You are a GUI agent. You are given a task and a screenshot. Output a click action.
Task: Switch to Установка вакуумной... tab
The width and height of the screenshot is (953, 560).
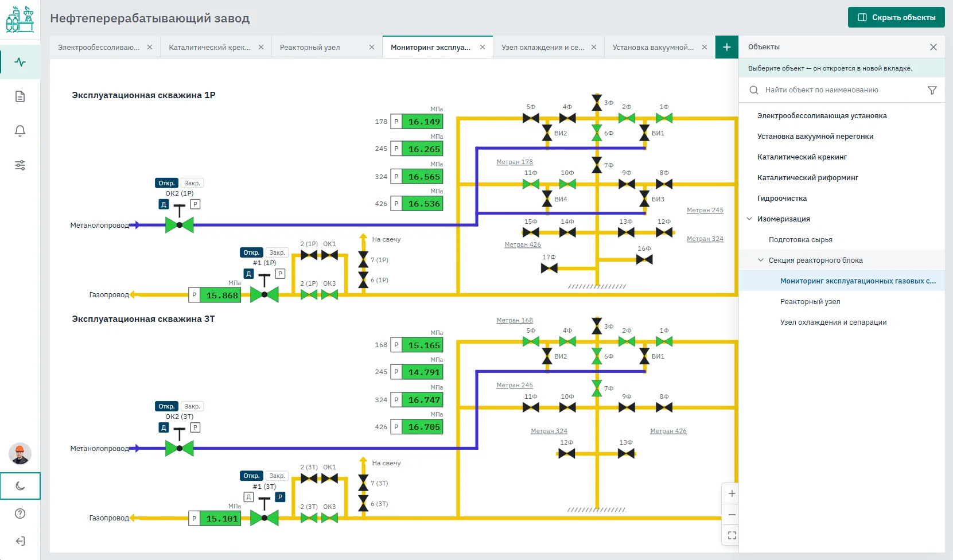point(653,47)
